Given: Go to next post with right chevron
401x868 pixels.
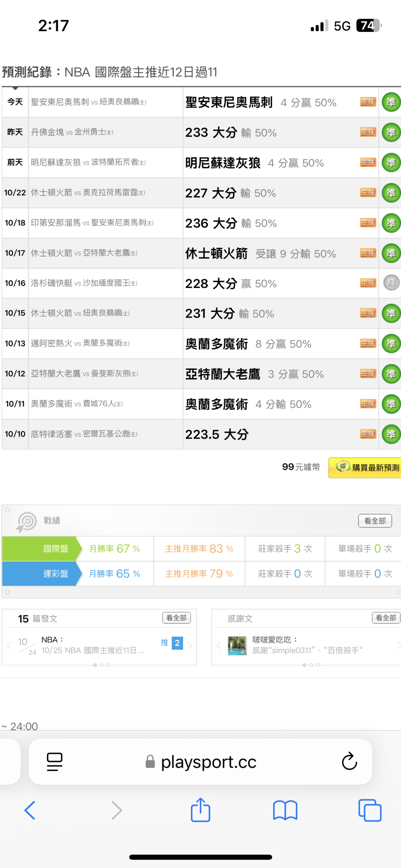Looking at the screenshot, I should coord(190,646).
